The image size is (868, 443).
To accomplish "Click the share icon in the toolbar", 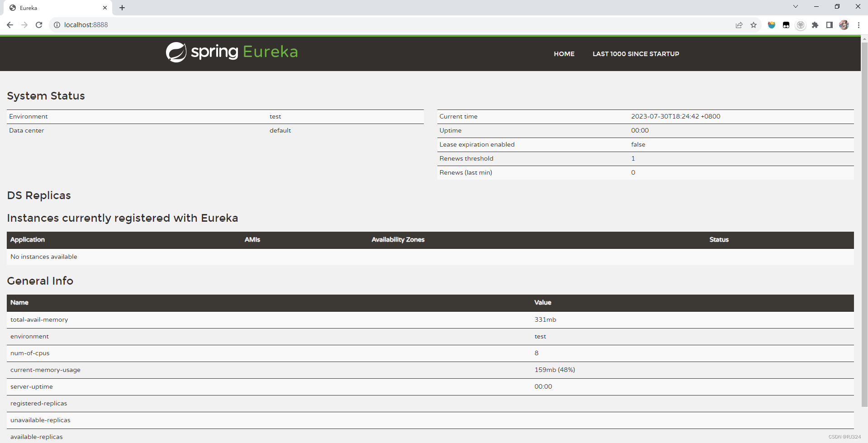I will (739, 25).
